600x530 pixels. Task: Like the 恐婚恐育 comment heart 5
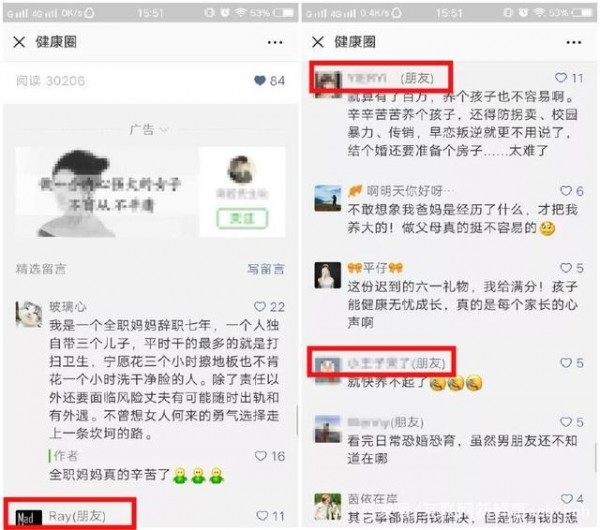[566, 422]
